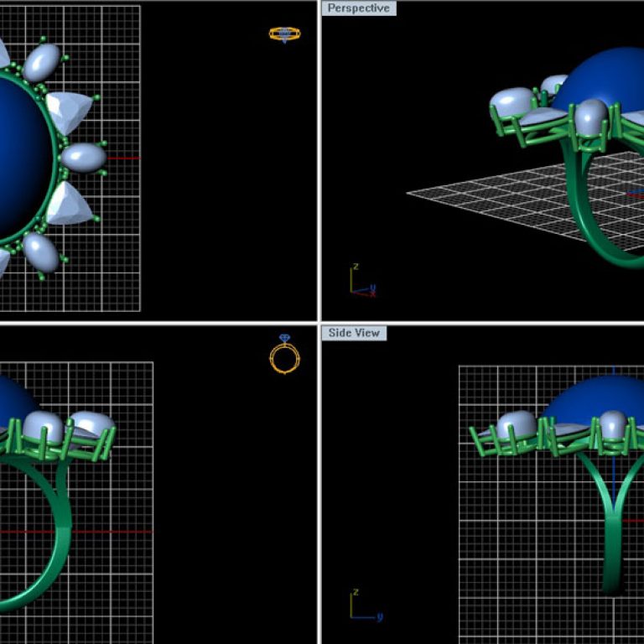Pick the topmost oval stone in top view
This screenshot has width=644, height=644.
point(42,63)
